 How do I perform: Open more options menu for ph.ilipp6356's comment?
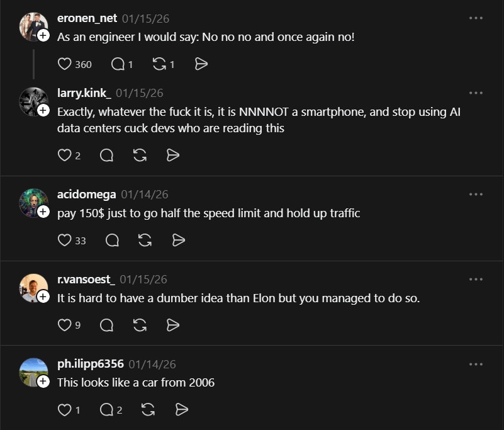coord(476,364)
